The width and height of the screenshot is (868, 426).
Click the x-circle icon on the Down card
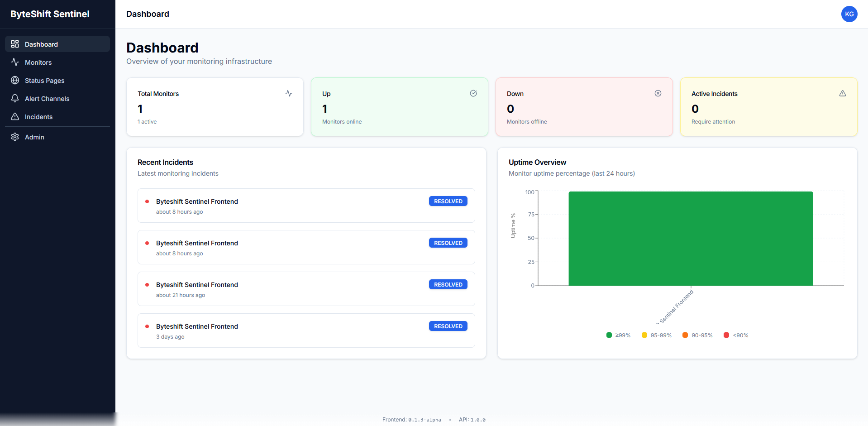point(658,93)
